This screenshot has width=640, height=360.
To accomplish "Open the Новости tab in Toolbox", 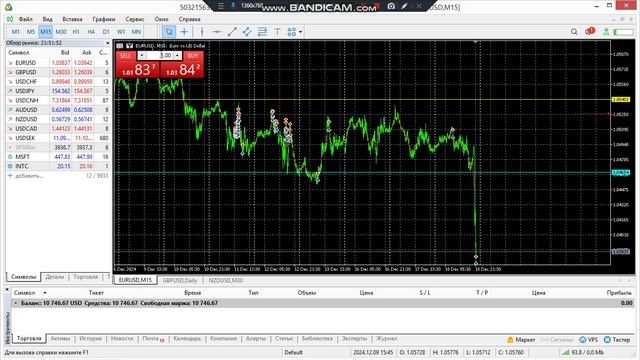I will click(122, 338).
